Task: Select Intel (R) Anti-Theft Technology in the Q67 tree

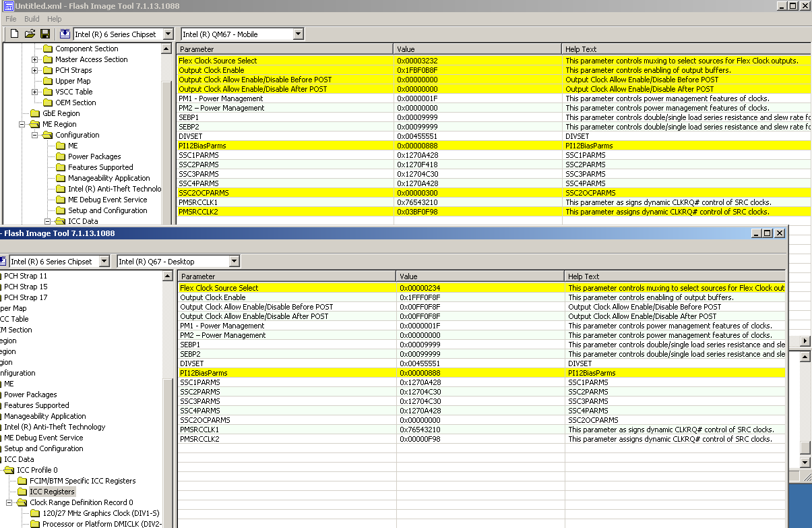Action: click(55, 427)
